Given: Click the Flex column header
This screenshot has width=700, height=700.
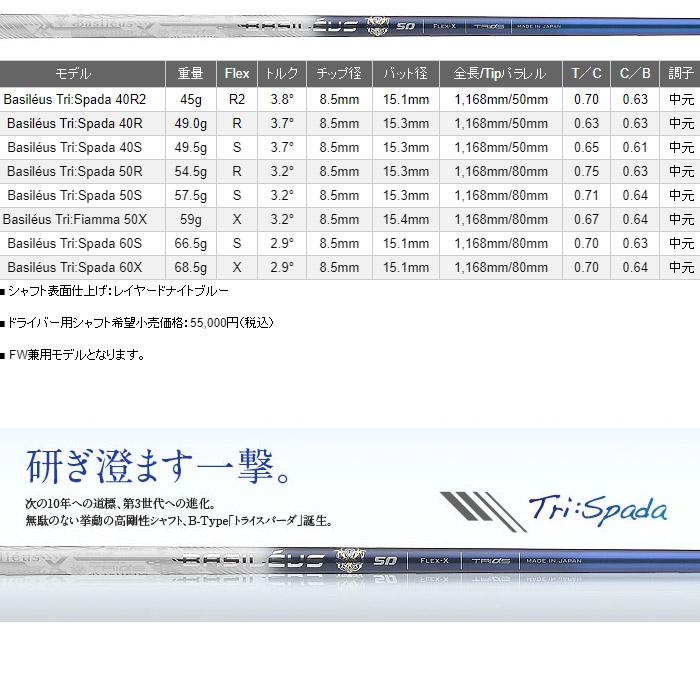Looking at the screenshot, I should coord(237,74).
